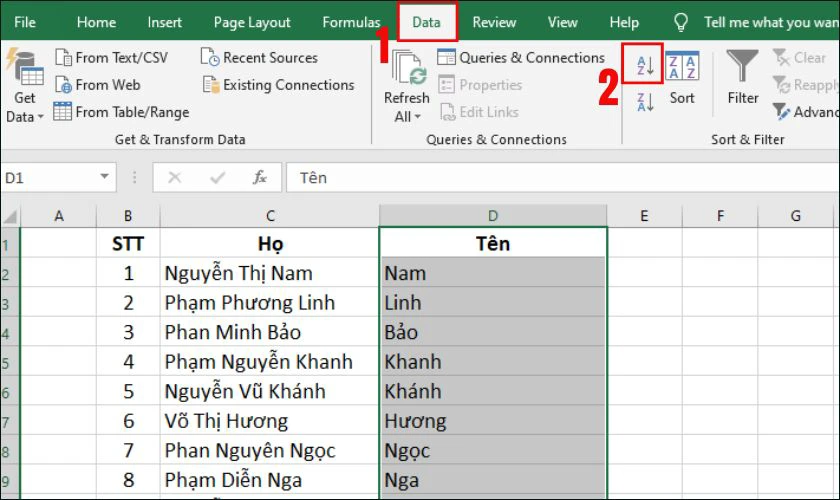This screenshot has width=840, height=500.
Task: Open the custom Sort dialog
Action: (682, 78)
